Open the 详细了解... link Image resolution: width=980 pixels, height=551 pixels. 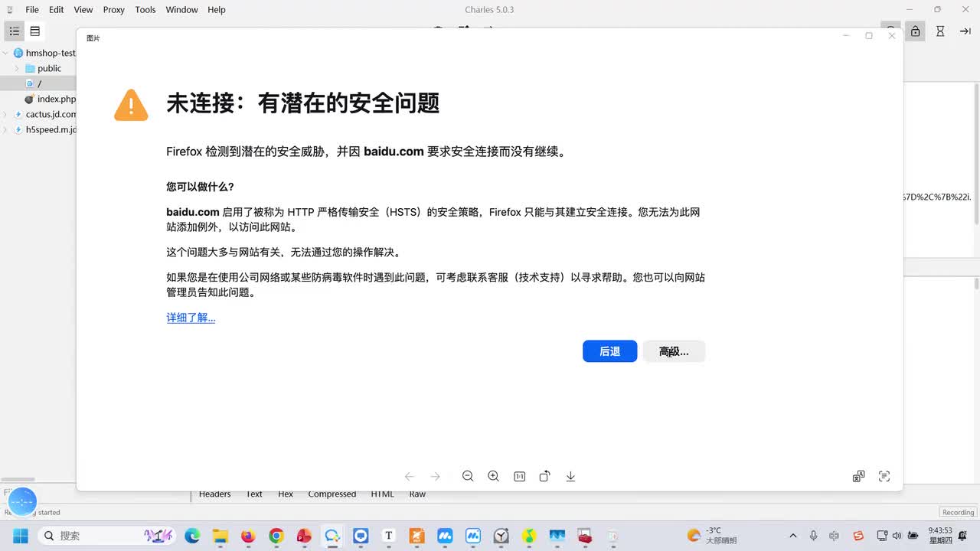[x=191, y=318]
